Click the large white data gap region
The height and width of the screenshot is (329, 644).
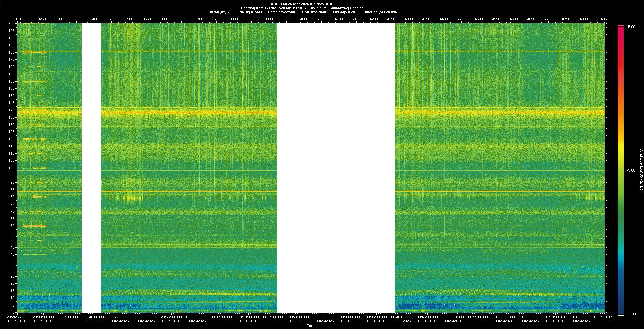[x=336, y=168]
